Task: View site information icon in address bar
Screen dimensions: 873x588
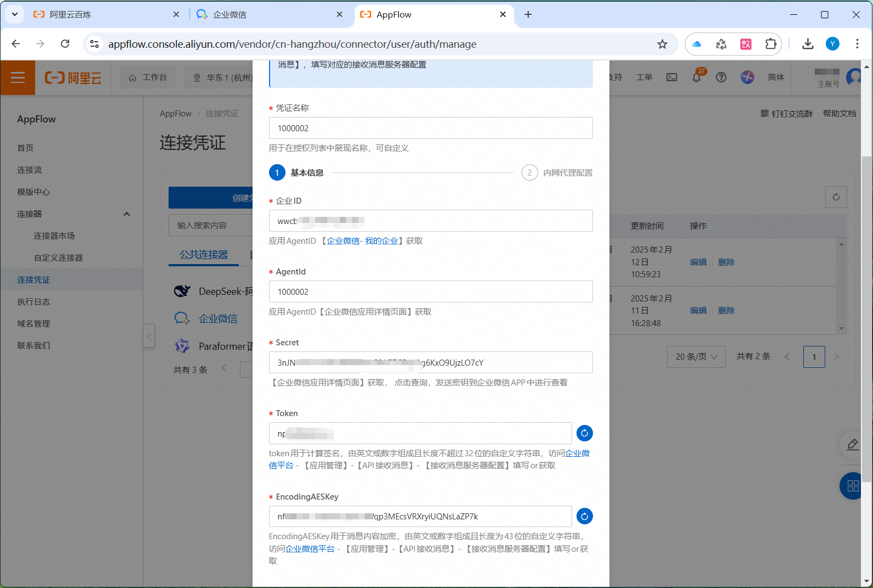Action: coord(94,44)
